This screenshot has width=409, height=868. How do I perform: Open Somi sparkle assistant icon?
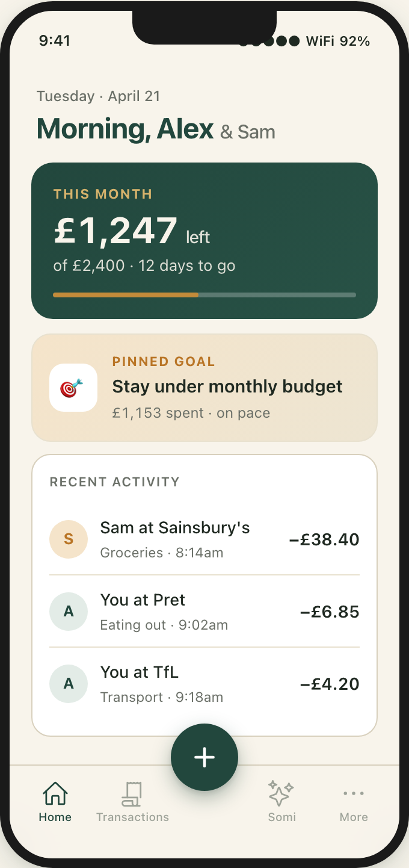[x=281, y=793]
